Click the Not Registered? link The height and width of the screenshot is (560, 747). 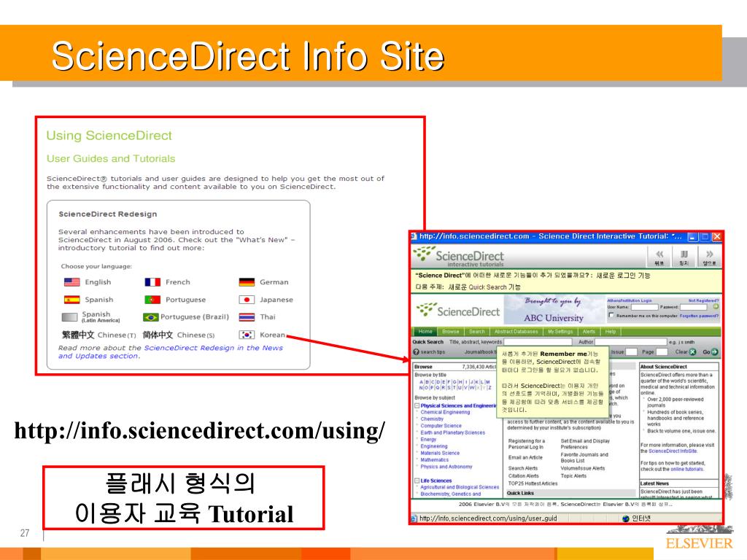(703, 301)
